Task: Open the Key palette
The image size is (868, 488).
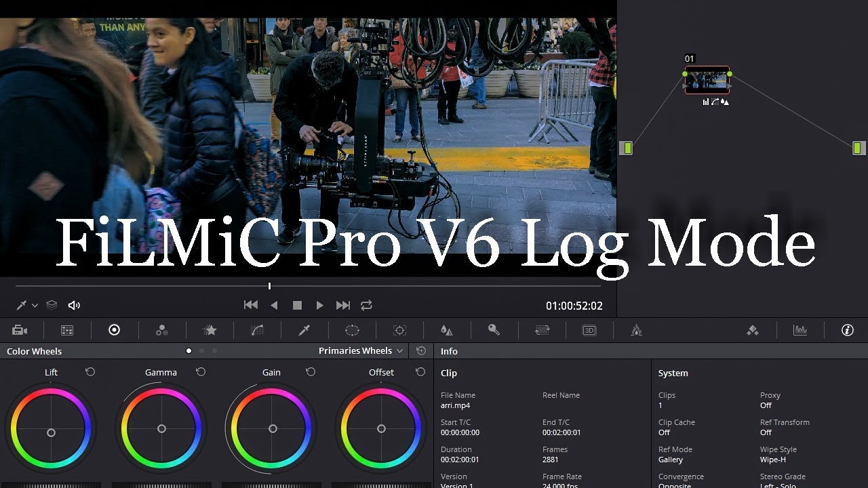Action: 494,330
